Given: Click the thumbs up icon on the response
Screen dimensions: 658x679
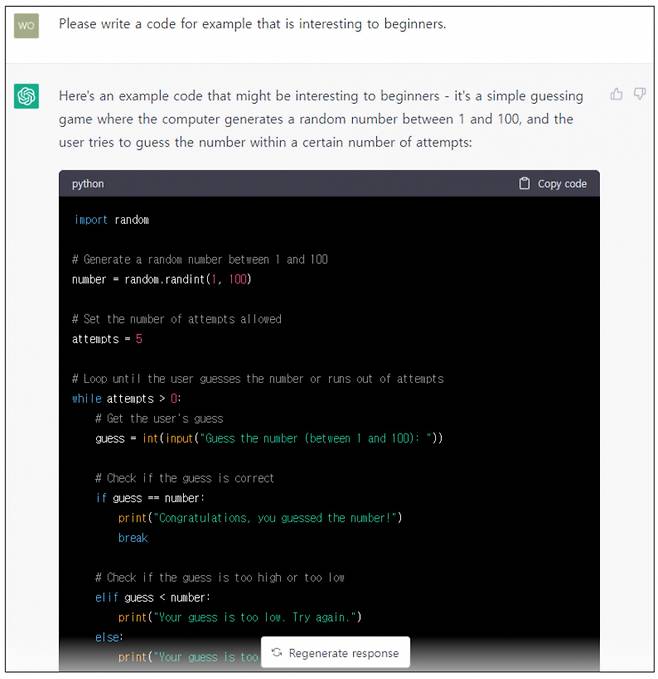Looking at the screenshot, I should click(x=617, y=94).
